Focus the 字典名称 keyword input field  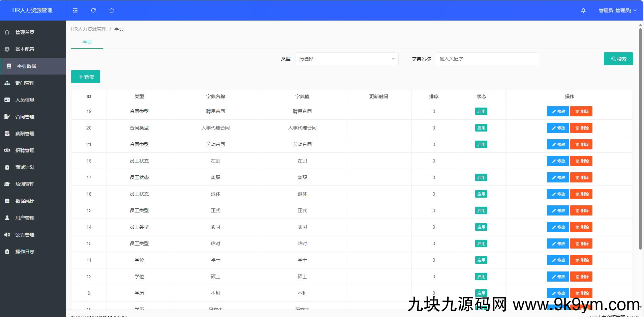487,59
